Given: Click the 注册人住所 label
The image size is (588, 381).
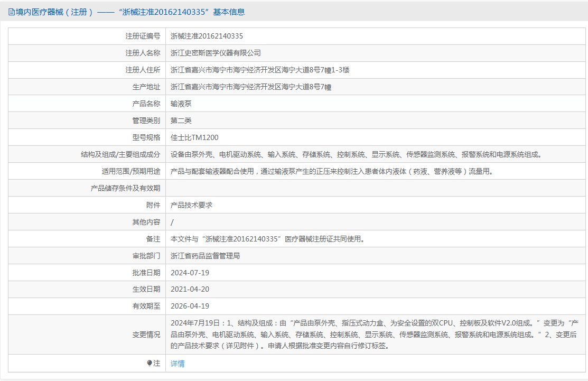Looking at the screenshot, I should tap(143, 70).
